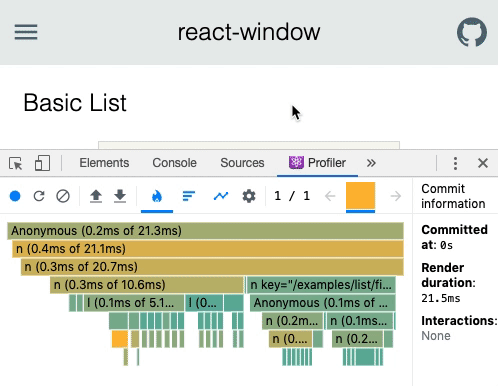
Task: Open the profiler settings gear
Action: pos(249,196)
